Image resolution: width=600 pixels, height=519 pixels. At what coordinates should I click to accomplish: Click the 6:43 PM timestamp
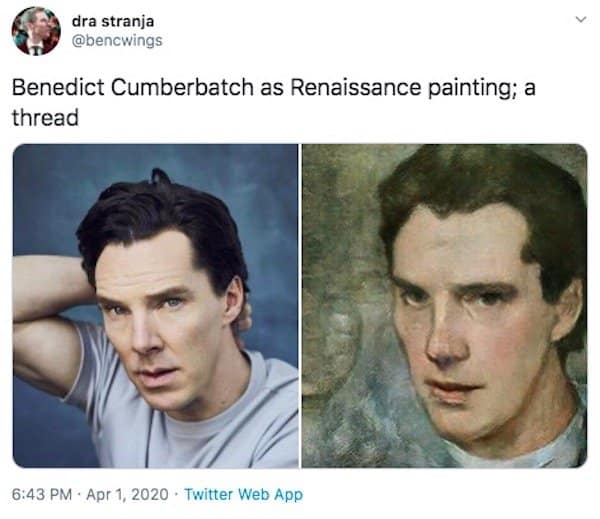[42, 494]
